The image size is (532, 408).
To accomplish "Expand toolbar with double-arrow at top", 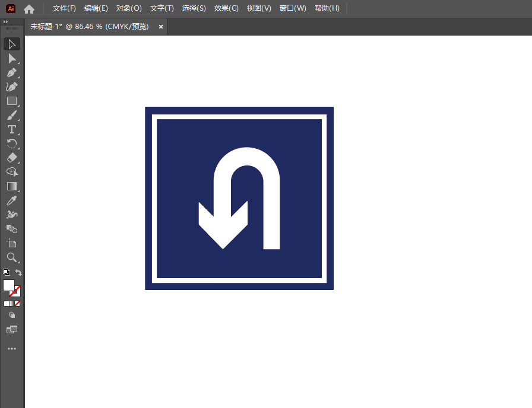I will pyautogui.click(x=5, y=22).
